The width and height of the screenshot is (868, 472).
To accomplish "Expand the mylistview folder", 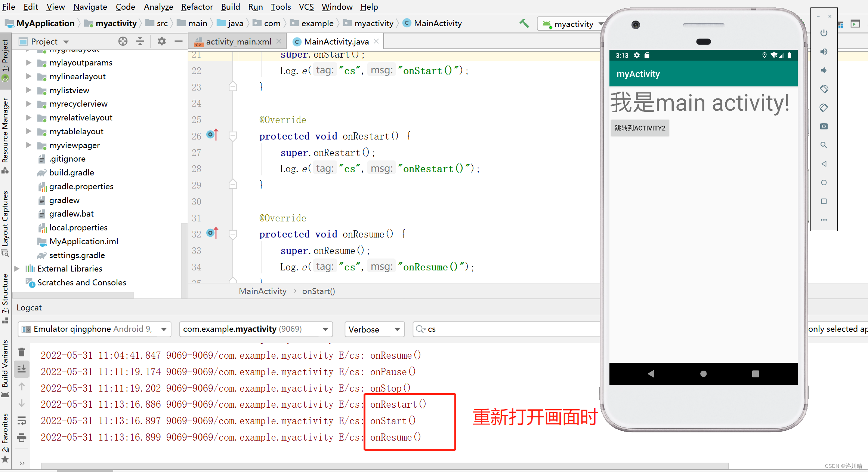I will 29,90.
